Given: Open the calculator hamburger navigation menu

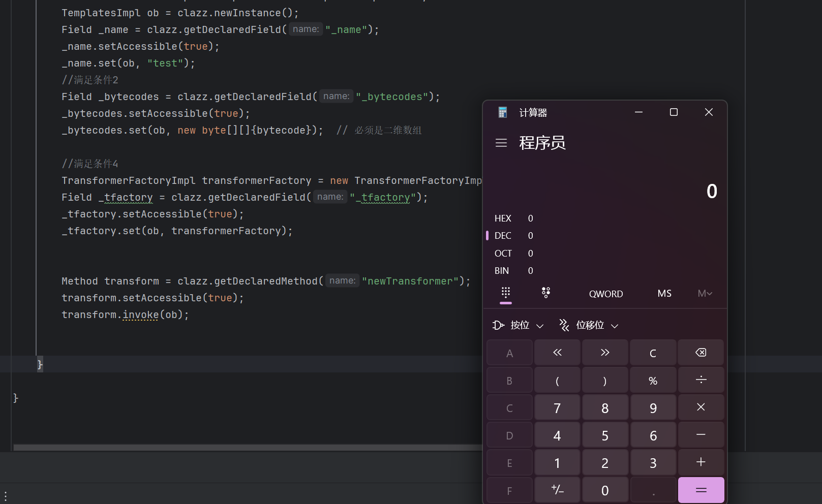Looking at the screenshot, I should pyautogui.click(x=501, y=143).
